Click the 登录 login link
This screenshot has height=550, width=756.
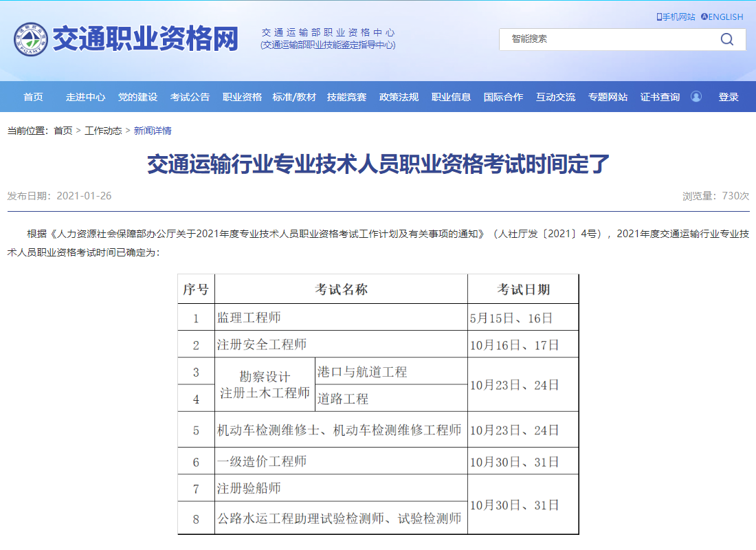click(x=728, y=97)
